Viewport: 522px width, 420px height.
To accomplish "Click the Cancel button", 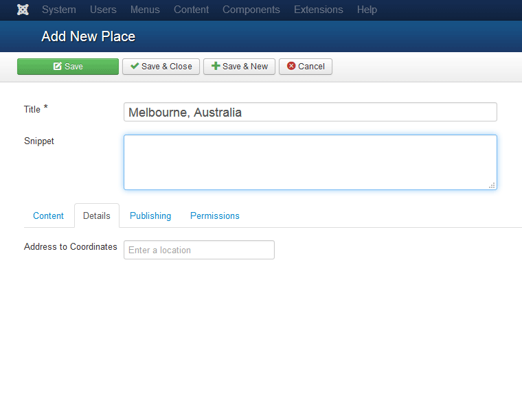I will 306,67.
